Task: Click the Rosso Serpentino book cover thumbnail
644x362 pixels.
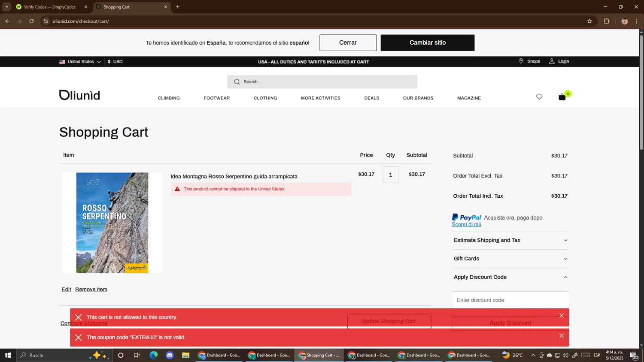Action: click(112, 223)
